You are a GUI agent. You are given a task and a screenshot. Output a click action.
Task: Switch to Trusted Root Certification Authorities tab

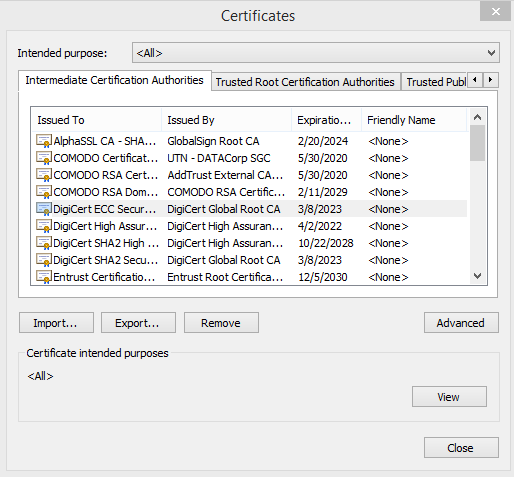click(x=305, y=82)
